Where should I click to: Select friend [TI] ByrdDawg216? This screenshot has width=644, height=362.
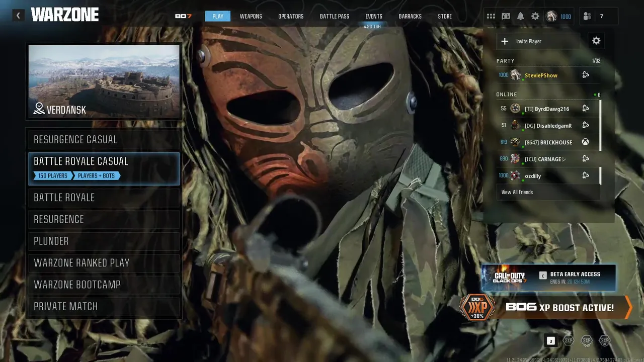tap(547, 108)
